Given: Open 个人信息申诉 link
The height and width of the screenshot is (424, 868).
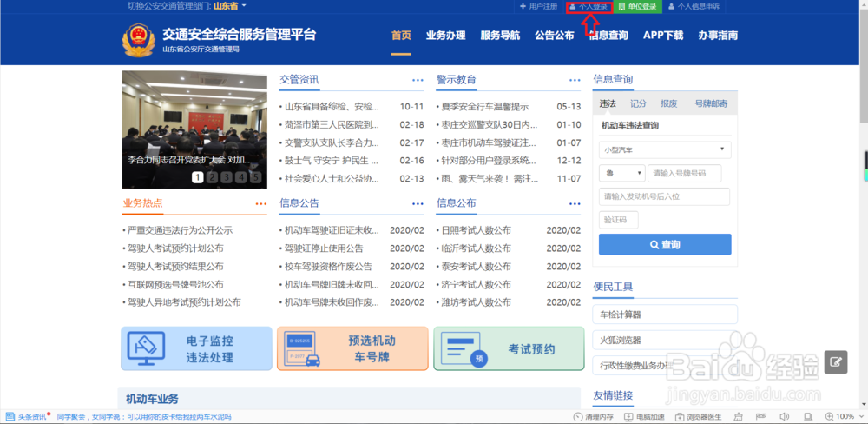Looking at the screenshot, I should point(694,7).
